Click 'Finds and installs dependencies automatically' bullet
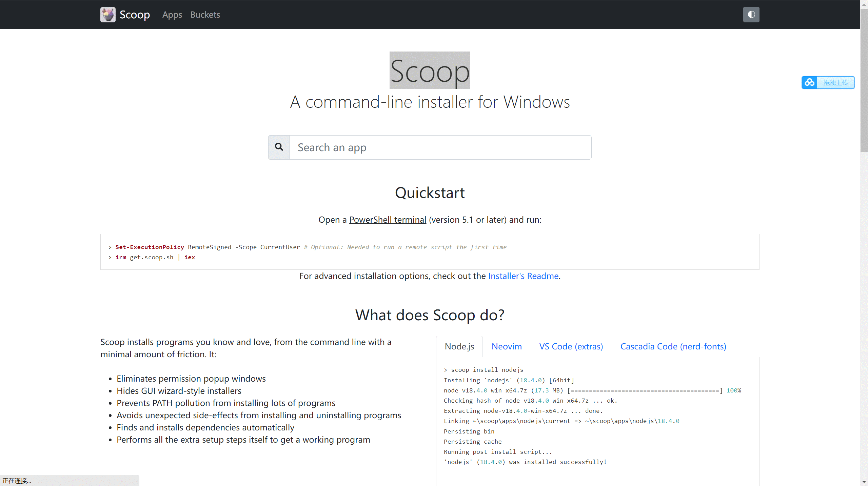 point(205,427)
